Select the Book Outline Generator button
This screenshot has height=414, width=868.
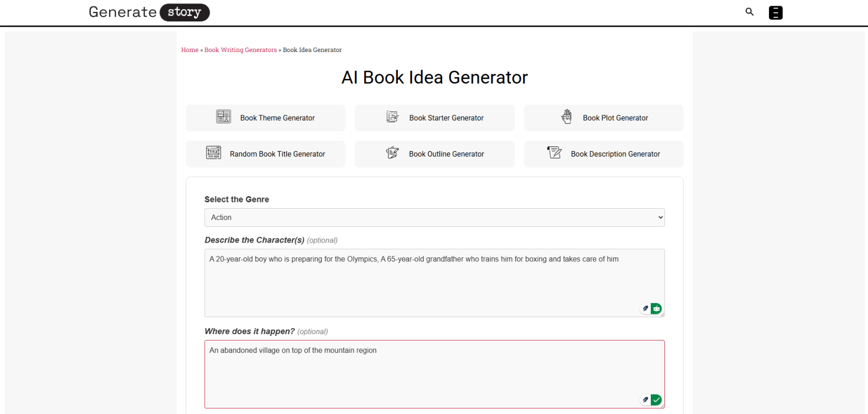point(434,154)
